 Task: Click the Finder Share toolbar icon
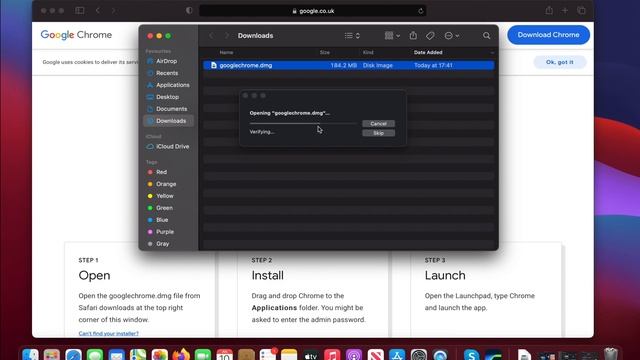click(413, 36)
